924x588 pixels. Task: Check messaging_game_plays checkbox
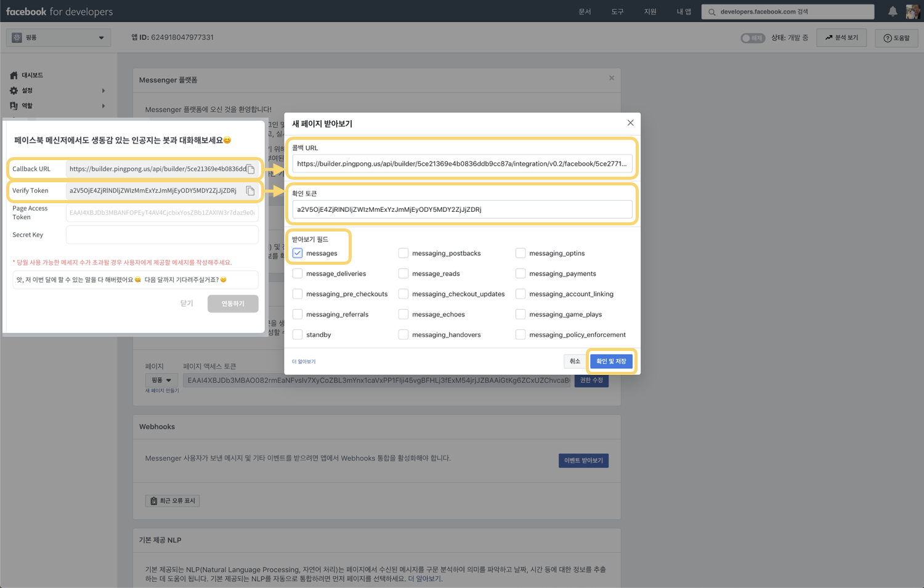point(521,314)
